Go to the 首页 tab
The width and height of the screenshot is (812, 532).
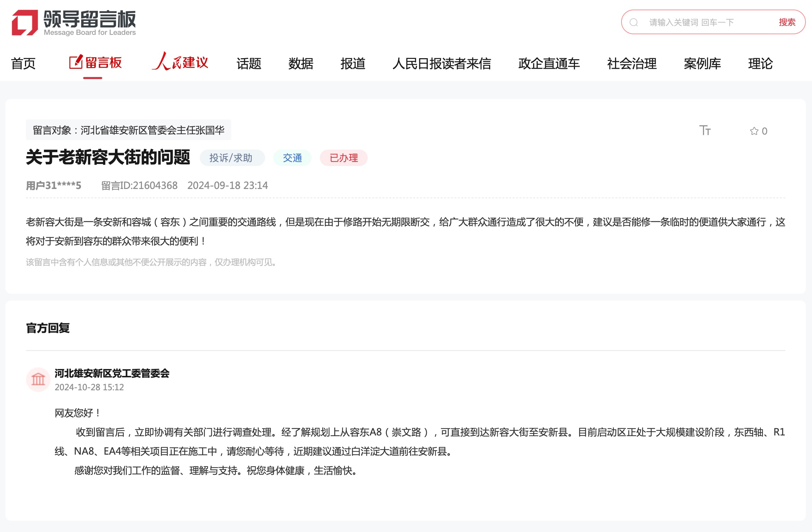coord(23,64)
